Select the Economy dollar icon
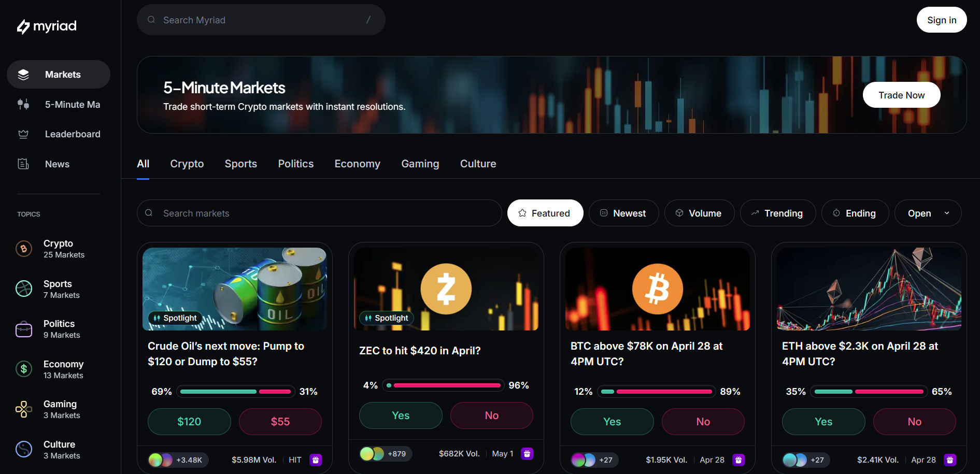The image size is (980, 474). tap(24, 369)
